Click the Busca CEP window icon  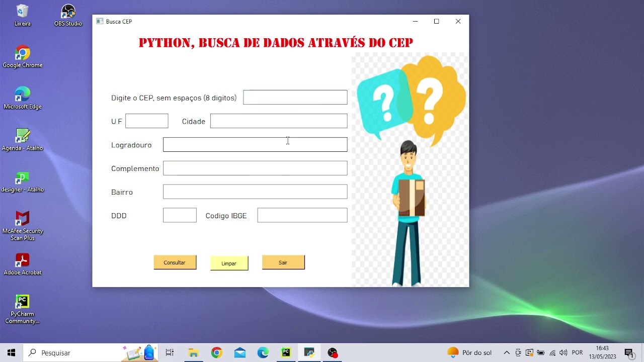click(x=100, y=21)
